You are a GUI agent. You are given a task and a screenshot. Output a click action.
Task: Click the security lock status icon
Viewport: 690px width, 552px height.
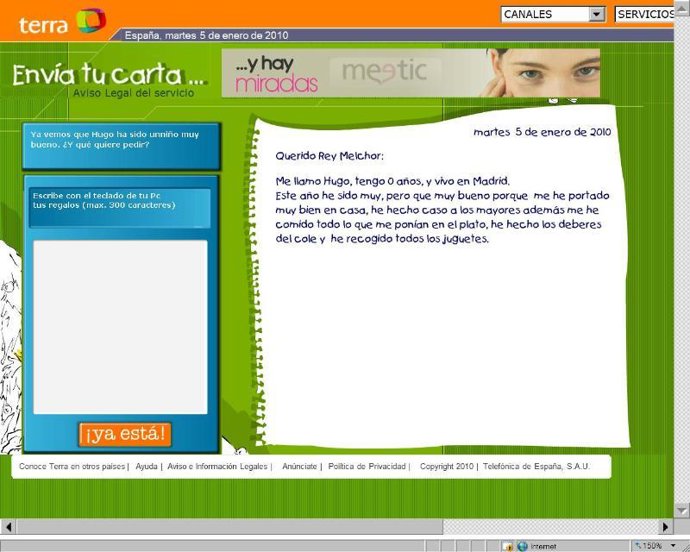[x=508, y=546]
